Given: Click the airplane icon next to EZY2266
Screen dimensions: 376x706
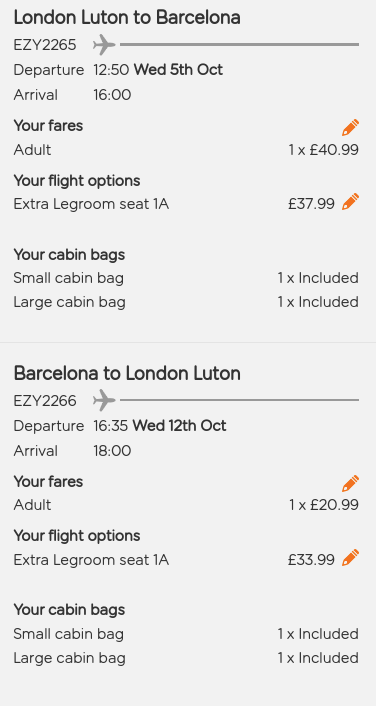Looking at the screenshot, I should (104, 400).
